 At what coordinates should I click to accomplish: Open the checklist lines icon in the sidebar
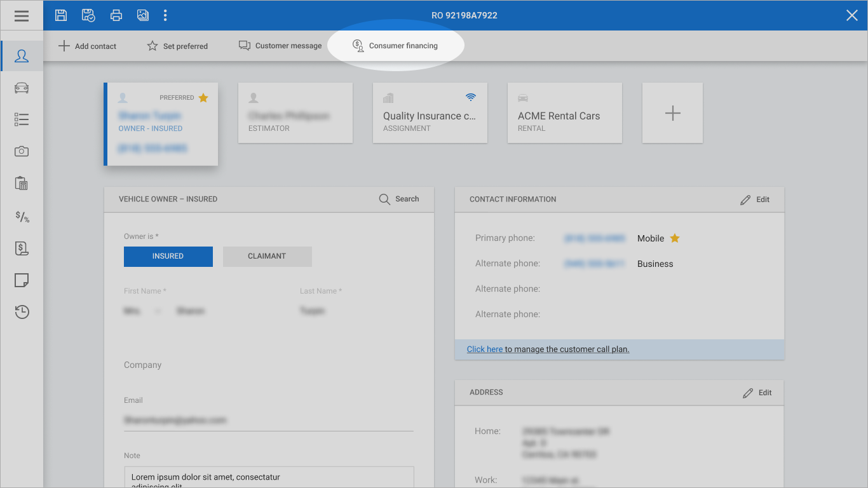[22, 119]
